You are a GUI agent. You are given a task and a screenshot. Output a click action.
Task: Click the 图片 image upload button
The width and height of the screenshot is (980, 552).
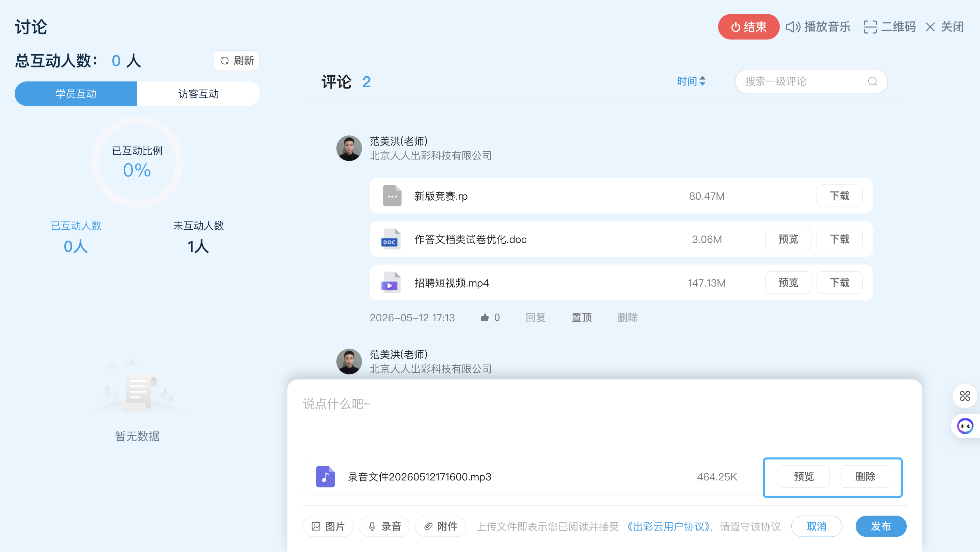pyautogui.click(x=328, y=526)
